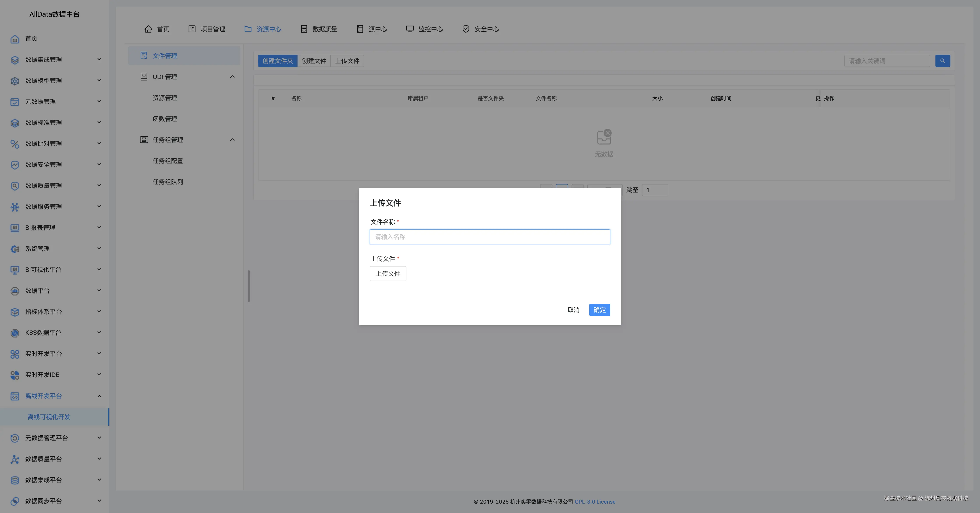Click the 数据质量平台 sidebar icon
The width and height of the screenshot is (980, 513).
tap(14, 459)
